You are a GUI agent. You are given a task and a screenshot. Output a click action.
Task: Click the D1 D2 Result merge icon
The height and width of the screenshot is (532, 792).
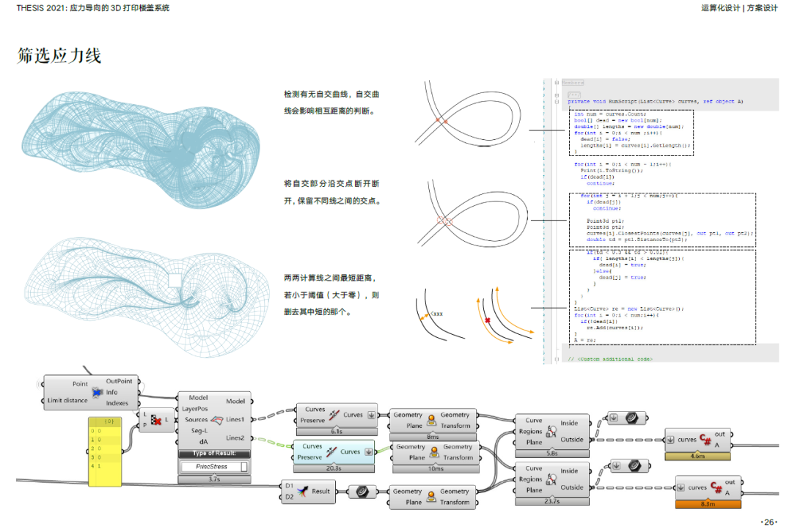(302, 492)
